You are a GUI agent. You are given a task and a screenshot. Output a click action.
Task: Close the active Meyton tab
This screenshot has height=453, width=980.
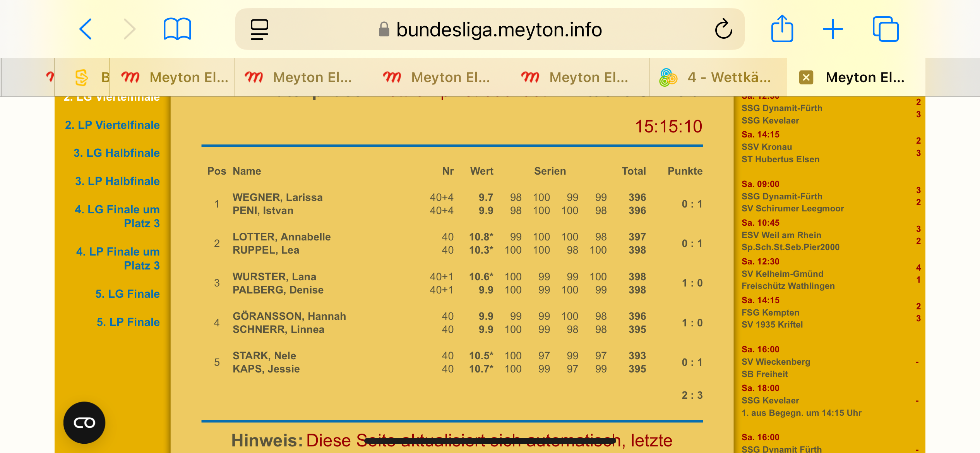tap(806, 77)
